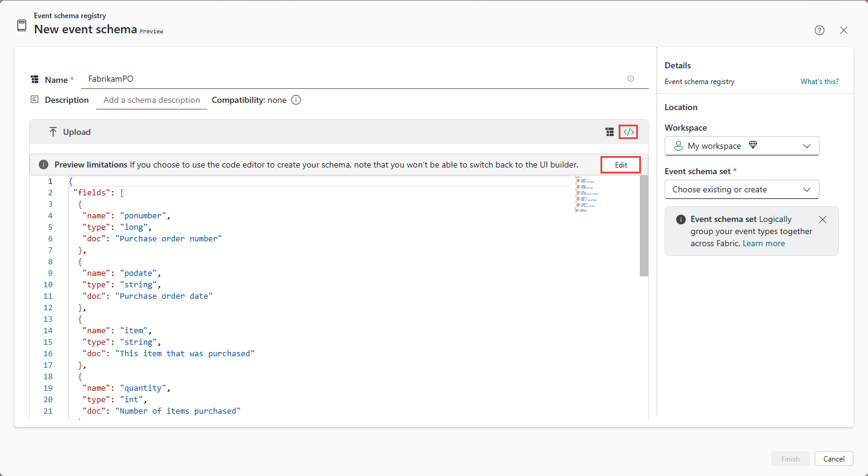
Task: Click What's this? in Details panel
Action: point(819,81)
